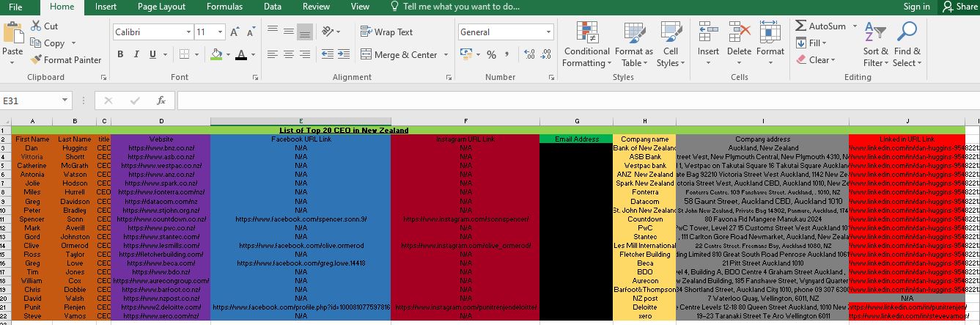
Task: Switch to the Review tab
Action: 316,7
